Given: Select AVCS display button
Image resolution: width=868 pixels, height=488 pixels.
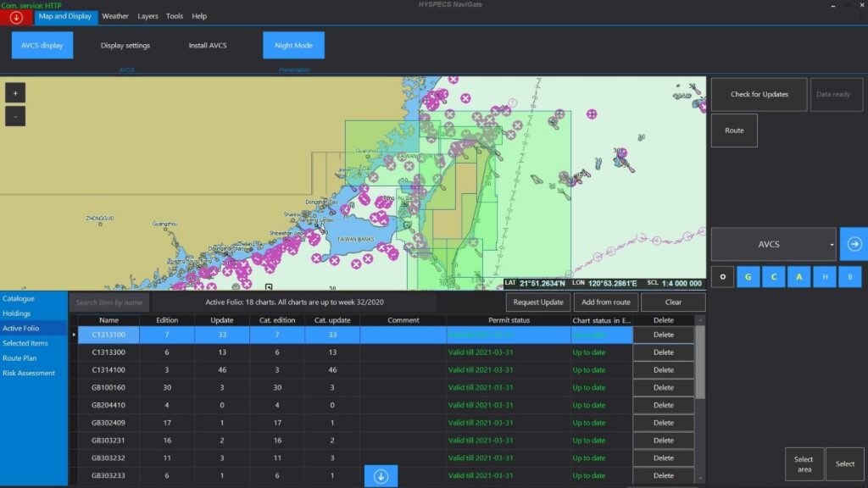Looking at the screenshot, I should click(x=42, y=46).
